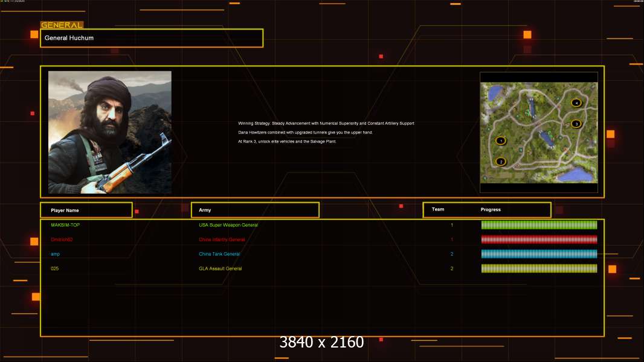Select player name MAKSIM-TOP

pos(65,225)
